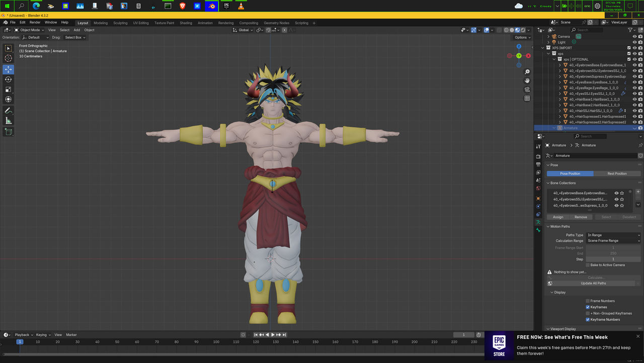Image resolution: width=644 pixels, height=363 pixels.
Task: Uncheck Keyframes display checkbox
Action: click(588, 307)
